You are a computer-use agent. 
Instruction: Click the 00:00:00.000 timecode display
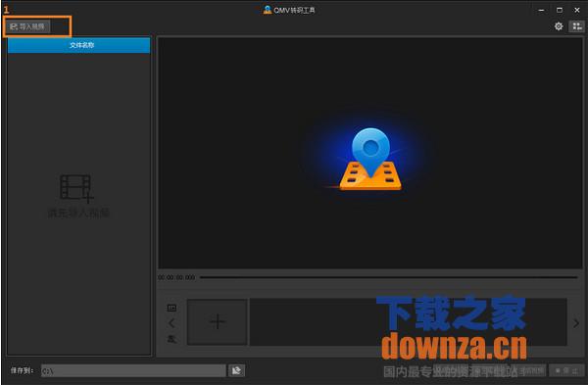tap(176, 277)
